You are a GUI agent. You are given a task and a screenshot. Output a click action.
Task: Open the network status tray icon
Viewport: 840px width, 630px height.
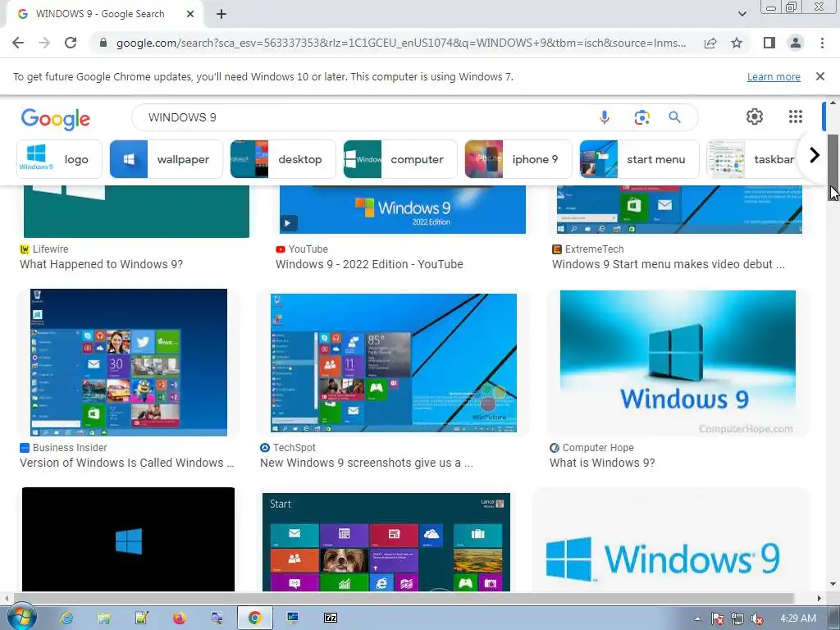(x=737, y=619)
